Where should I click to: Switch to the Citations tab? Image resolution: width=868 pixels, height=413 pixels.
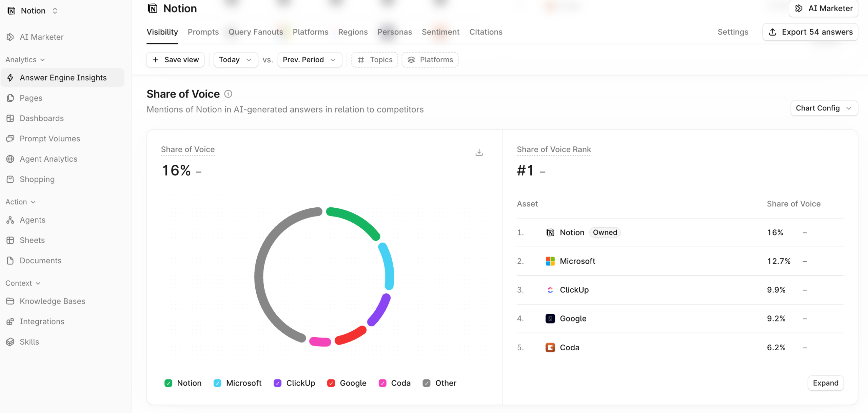[x=486, y=32]
